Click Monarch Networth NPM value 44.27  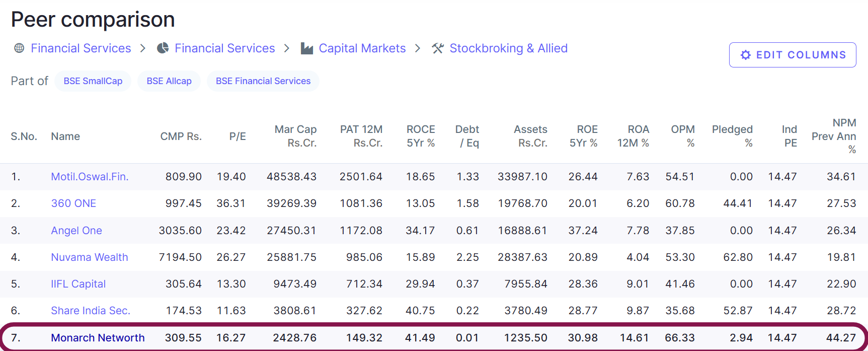click(841, 338)
